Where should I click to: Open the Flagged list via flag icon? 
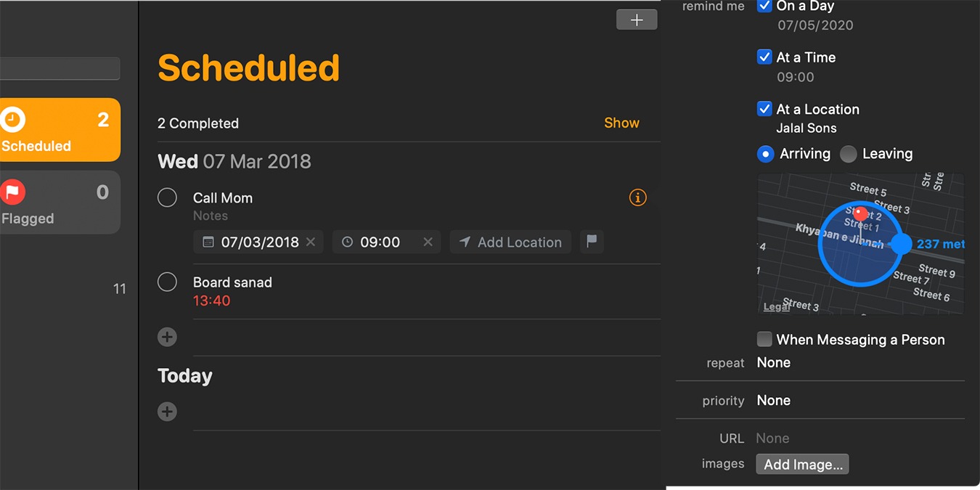tap(13, 192)
